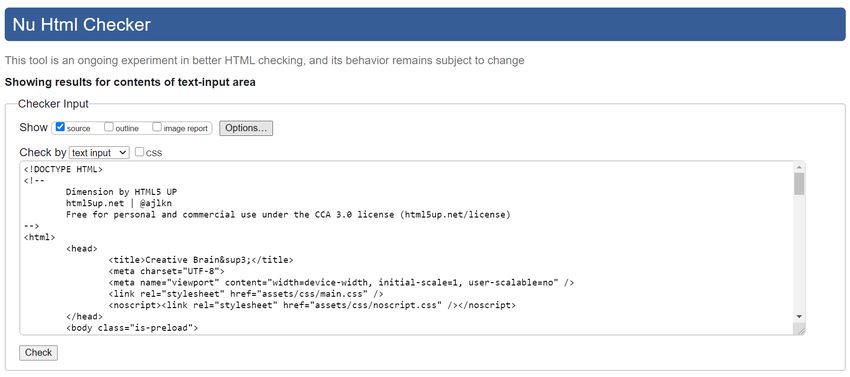Enable the image report checkbox
The image size is (850, 377).
pyautogui.click(x=157, y=127)
